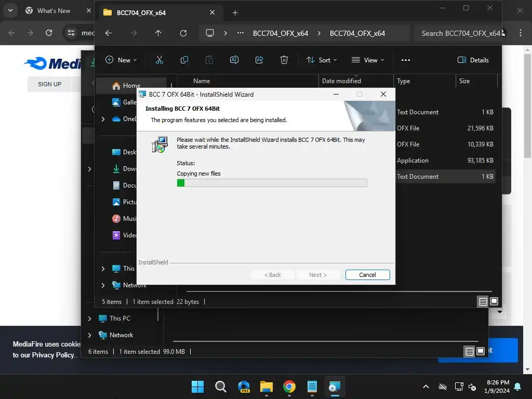The width and height of the screenshot is (532, 399).
Task: Click the Share icon in Explorer toolbar
Action: pyautogui.click(x=259, y=60)
